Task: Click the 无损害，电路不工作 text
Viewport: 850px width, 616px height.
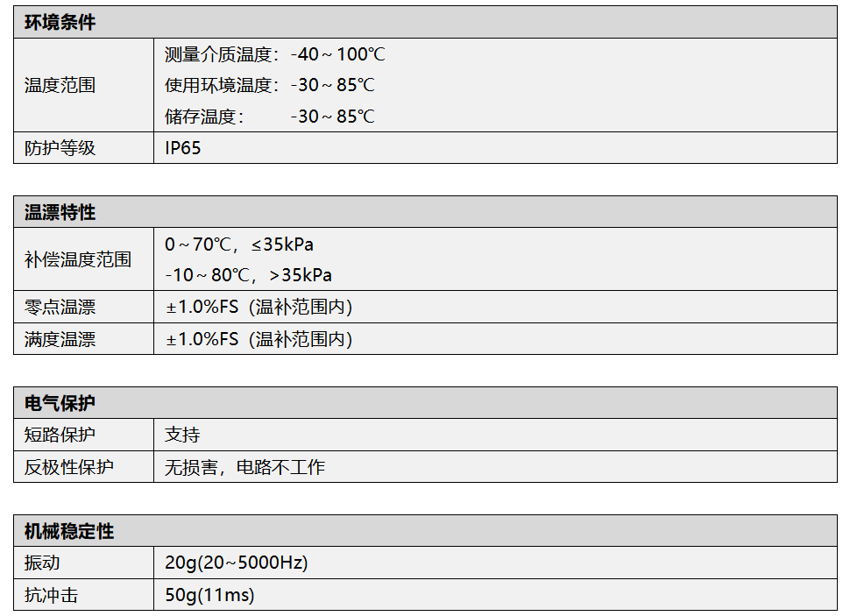Action: tap(244, 467)
